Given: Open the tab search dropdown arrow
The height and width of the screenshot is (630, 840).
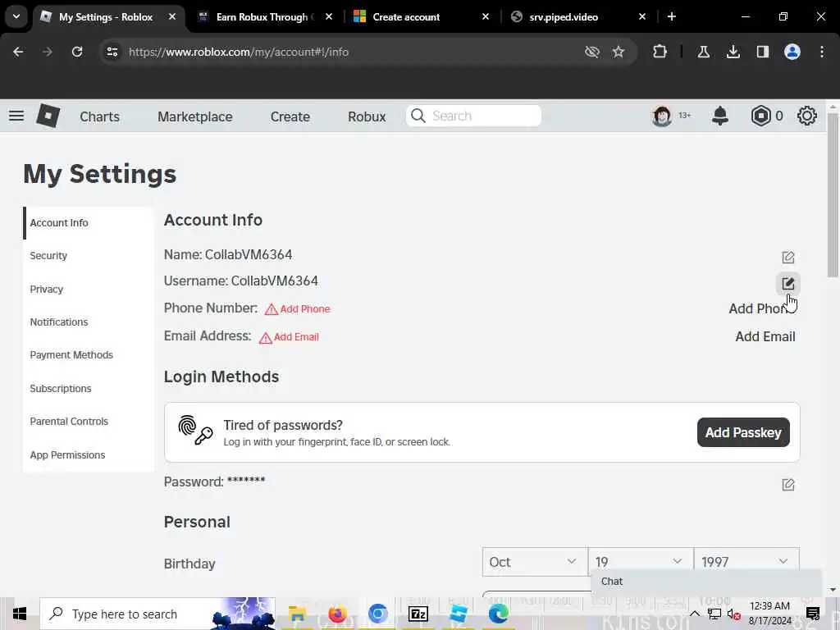Looking at the screenshot, I should tap(16, 16).
